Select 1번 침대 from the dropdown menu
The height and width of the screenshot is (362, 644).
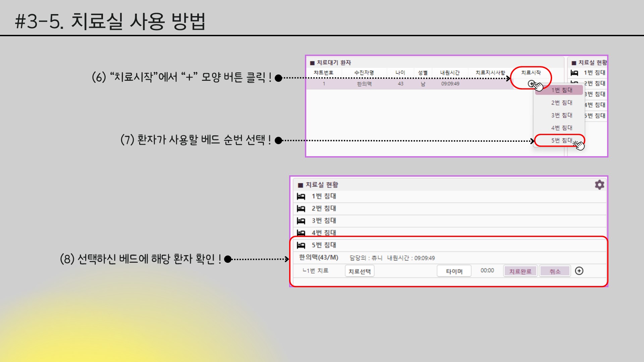point(561,90)
